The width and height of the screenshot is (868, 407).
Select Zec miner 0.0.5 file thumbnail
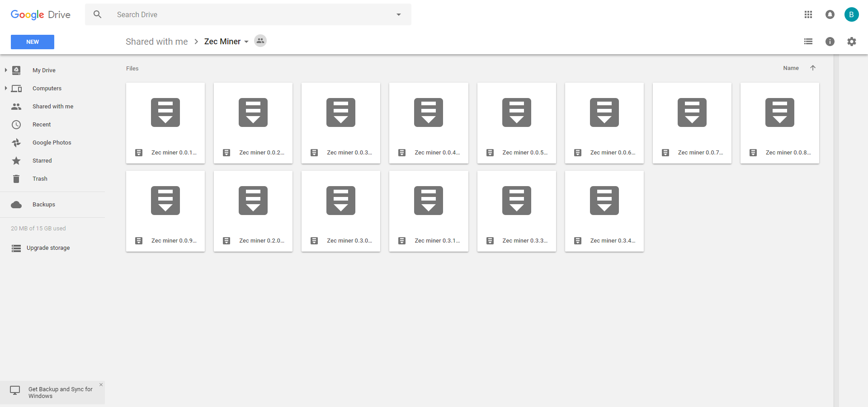pos(517,123)
